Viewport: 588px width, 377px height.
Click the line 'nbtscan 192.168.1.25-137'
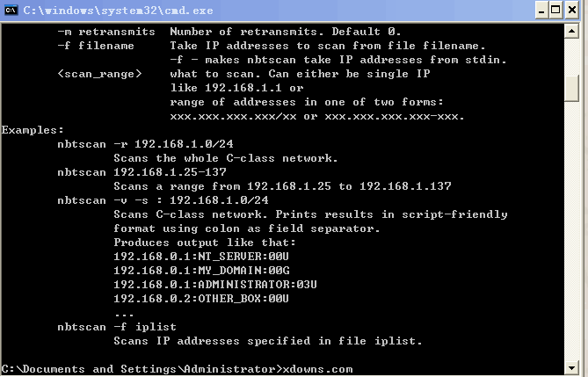(x=142, y=172)
